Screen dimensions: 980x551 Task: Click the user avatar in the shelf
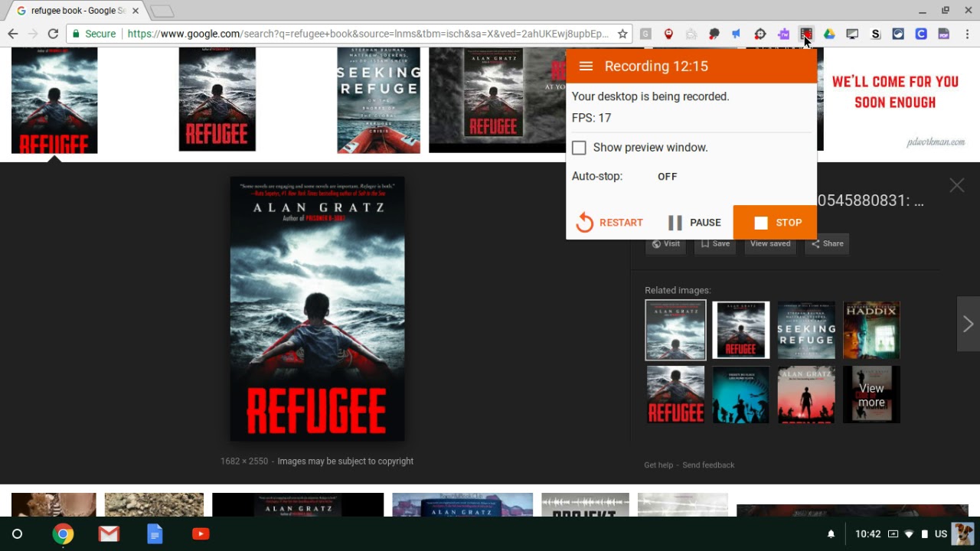pos(963,534)
